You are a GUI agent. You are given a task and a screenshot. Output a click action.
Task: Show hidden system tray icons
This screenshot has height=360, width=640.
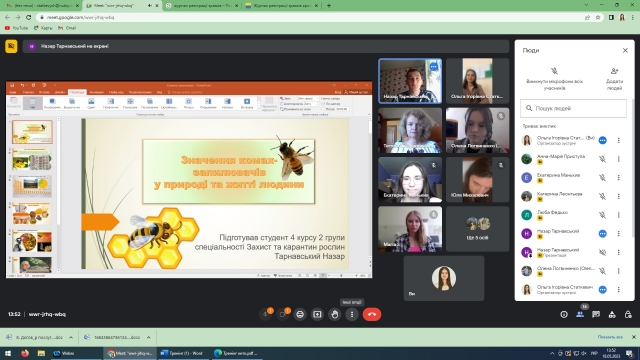point(552,353)
